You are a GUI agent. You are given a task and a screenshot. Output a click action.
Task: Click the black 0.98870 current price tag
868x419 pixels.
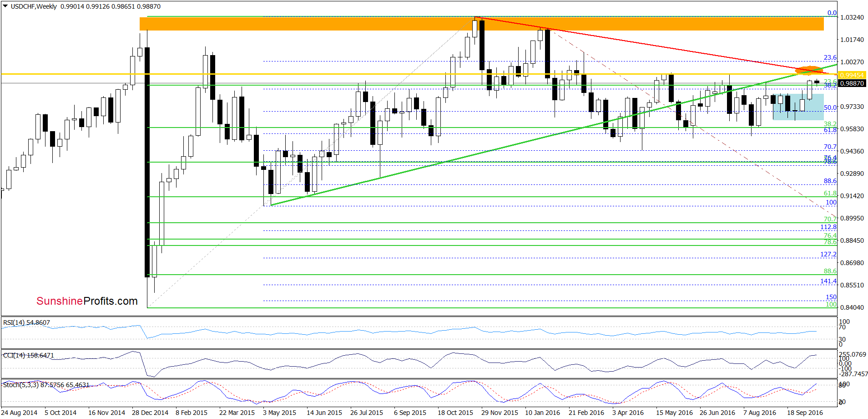[851, 83]
